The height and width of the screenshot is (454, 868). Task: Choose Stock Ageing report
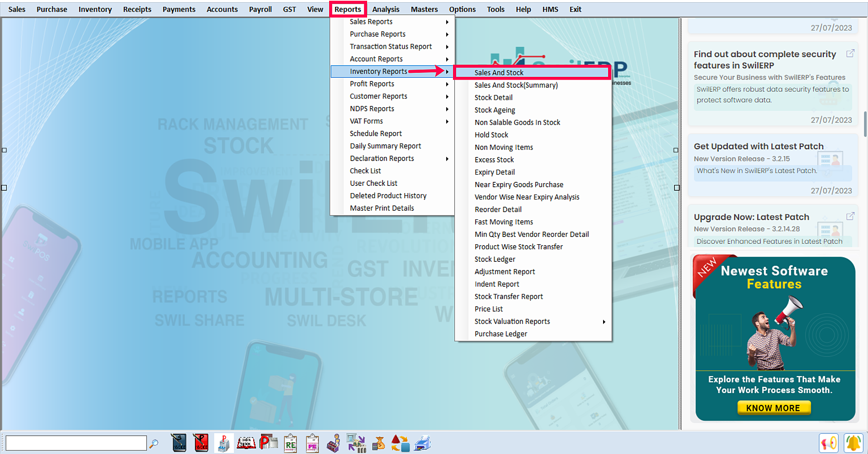tap(495, 110)
